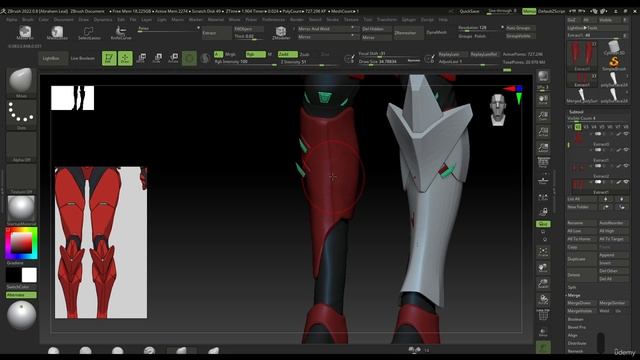Toggle the Edit mode button
The width and height of the screenshot is (640, 360).
109,58
